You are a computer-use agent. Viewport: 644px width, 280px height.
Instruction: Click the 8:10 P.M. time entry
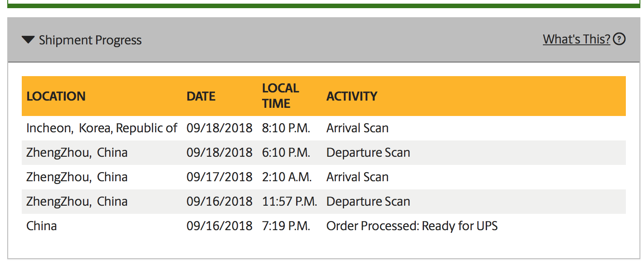coord(286,128)
